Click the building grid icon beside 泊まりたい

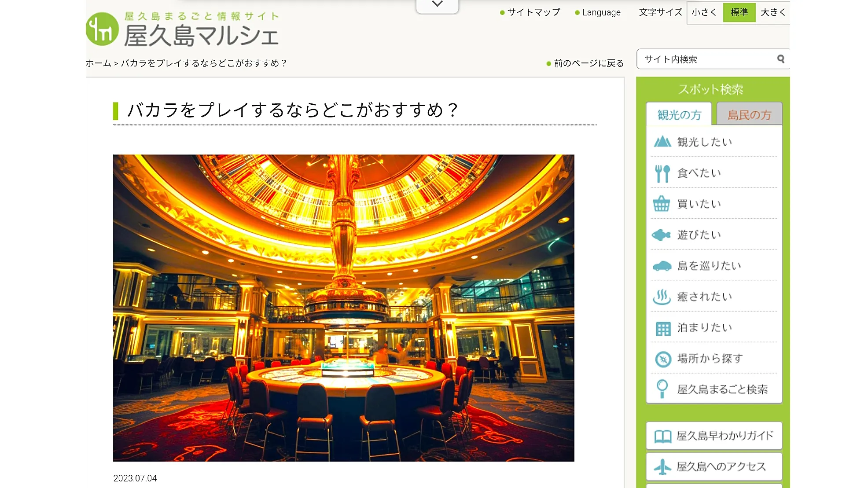click(662, 328)
